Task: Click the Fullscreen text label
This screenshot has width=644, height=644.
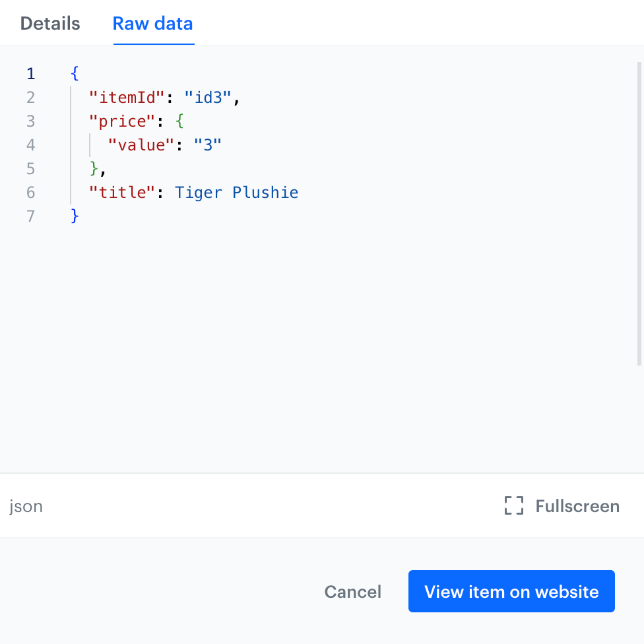Action: click(x=576, y=506)
